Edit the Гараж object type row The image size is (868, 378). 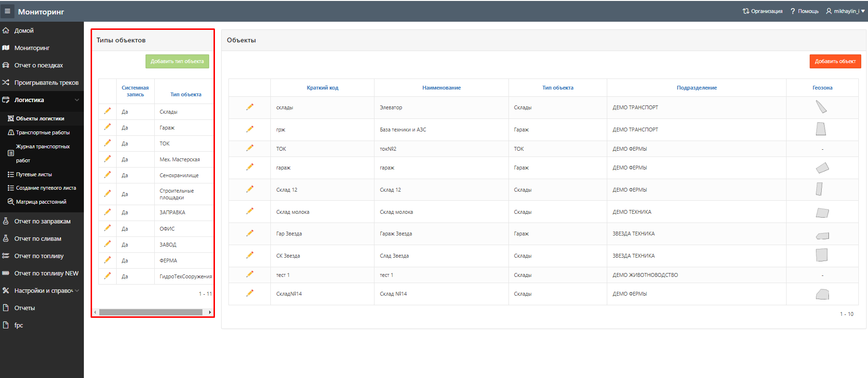click(x=107, y=127)
